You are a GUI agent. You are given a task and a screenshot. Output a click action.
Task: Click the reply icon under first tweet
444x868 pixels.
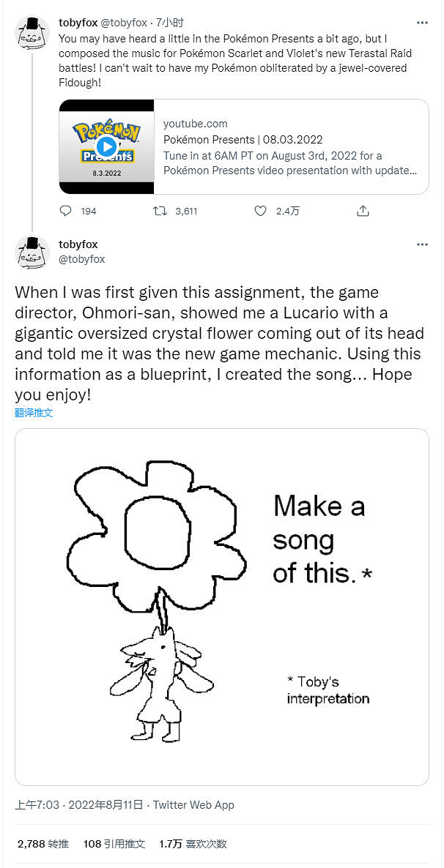(x=66, y=211)
